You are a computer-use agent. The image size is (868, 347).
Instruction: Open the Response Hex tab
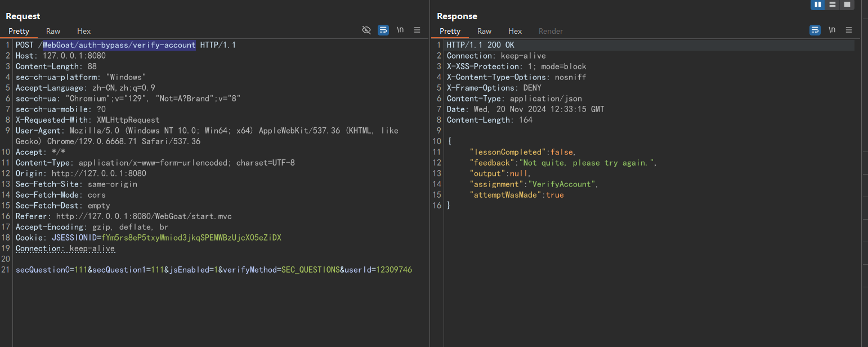coord(515,31)
